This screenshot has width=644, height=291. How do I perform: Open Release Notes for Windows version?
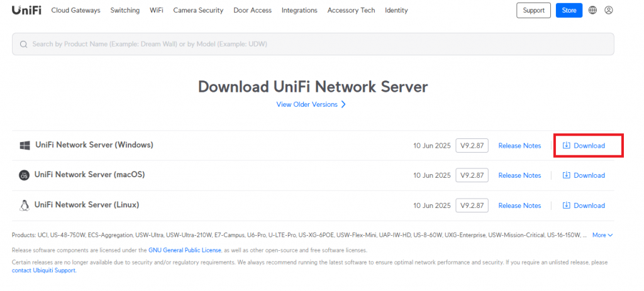(x=519, y=146)
